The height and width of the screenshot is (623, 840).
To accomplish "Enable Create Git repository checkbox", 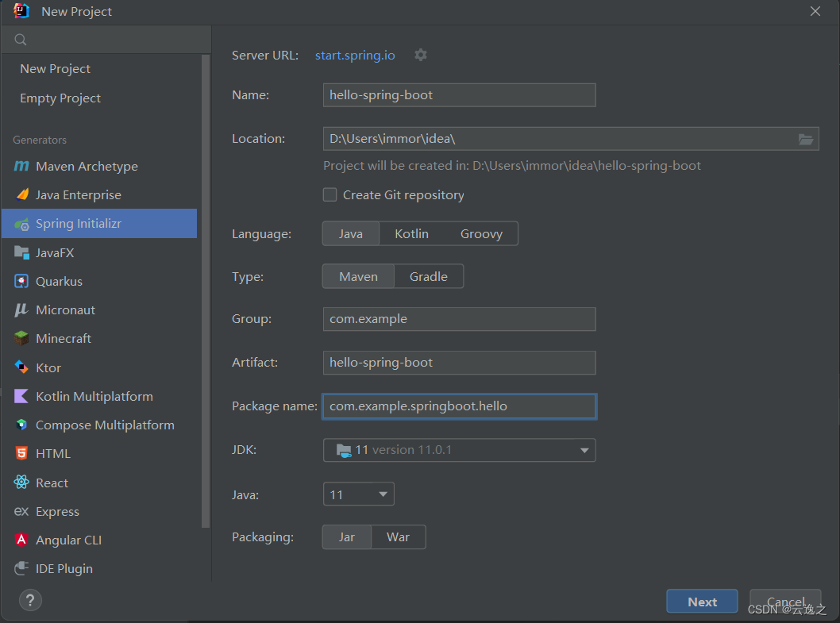I will tap(330, 194).
